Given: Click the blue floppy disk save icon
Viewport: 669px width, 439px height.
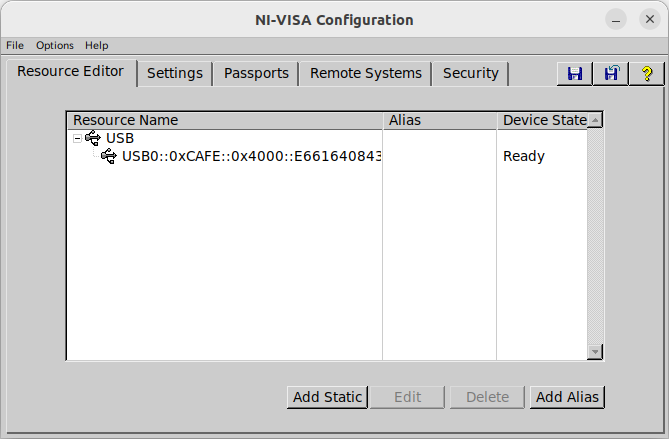Looking at the screenshot, I should [575, 74].
